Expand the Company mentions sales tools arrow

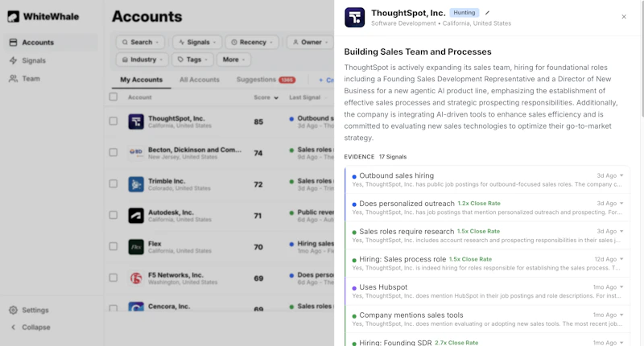[621, 315]
